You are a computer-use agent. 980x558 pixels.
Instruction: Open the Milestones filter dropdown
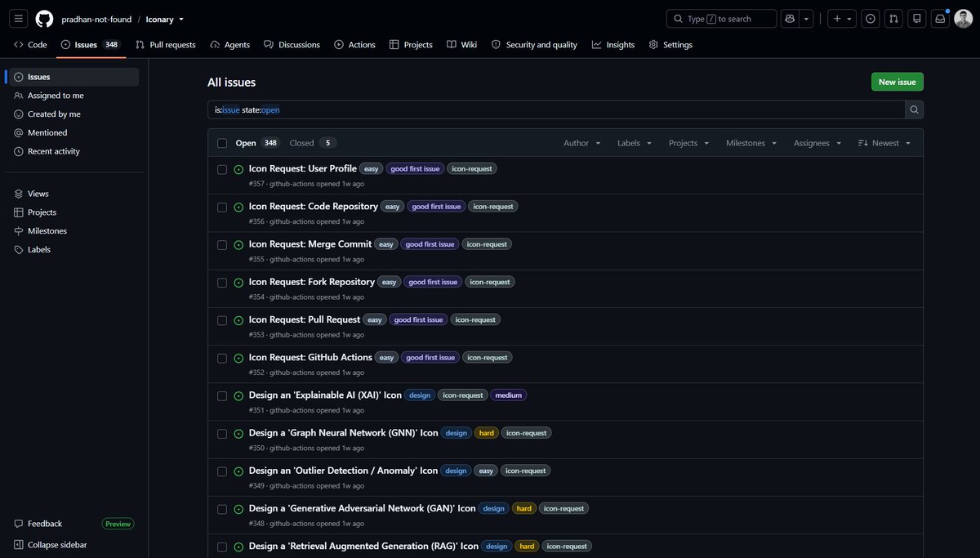click(x=752, y=143)
